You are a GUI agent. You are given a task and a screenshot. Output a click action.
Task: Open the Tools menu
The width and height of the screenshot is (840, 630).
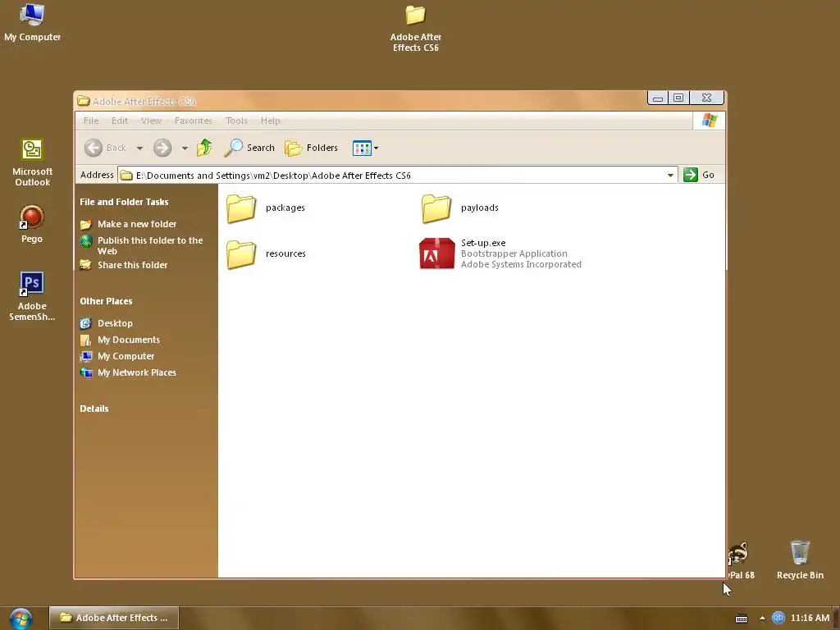click(236, 121)
